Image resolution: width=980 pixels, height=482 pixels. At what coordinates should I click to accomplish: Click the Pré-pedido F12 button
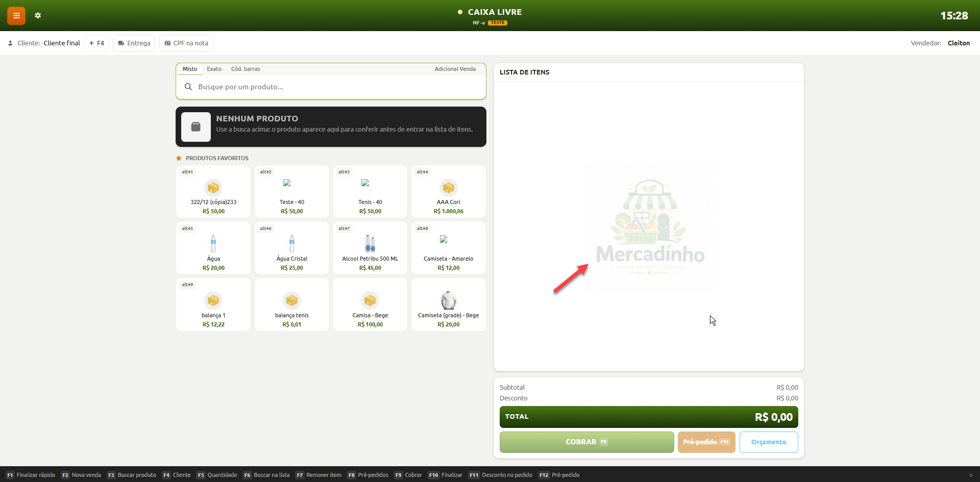click(x=706, y=442)
